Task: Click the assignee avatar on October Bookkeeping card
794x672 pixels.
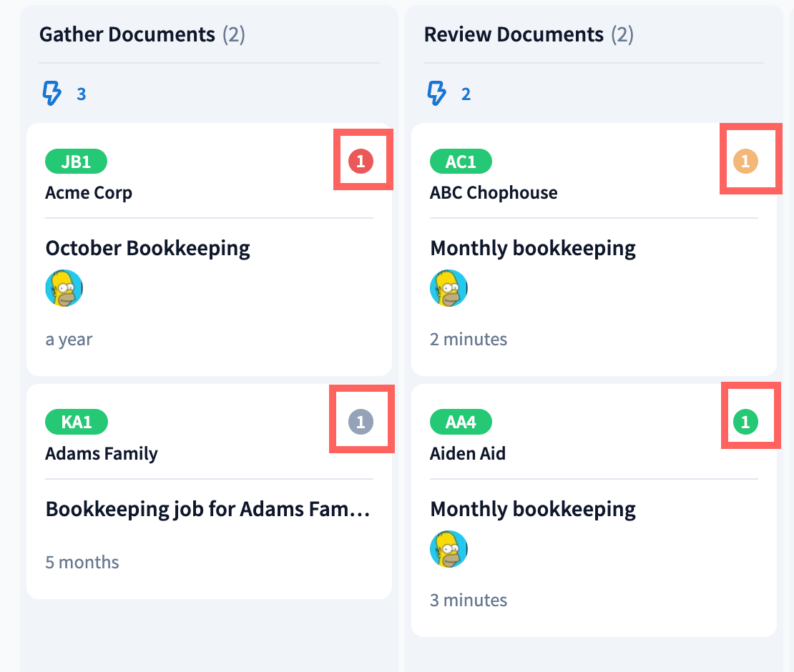Action: [64, 289]
